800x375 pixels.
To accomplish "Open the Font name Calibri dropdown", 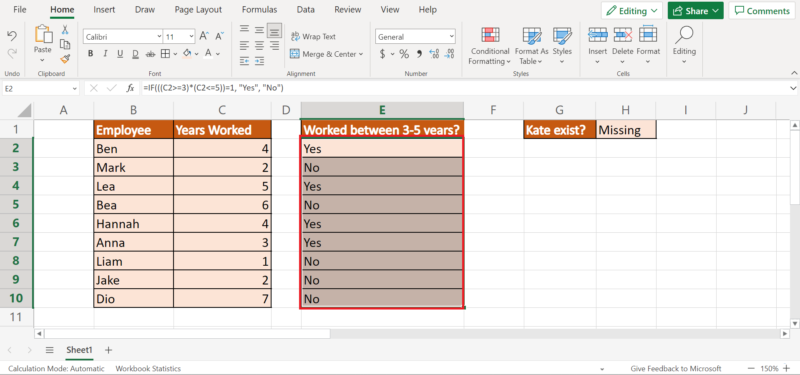I will [158, 37].
